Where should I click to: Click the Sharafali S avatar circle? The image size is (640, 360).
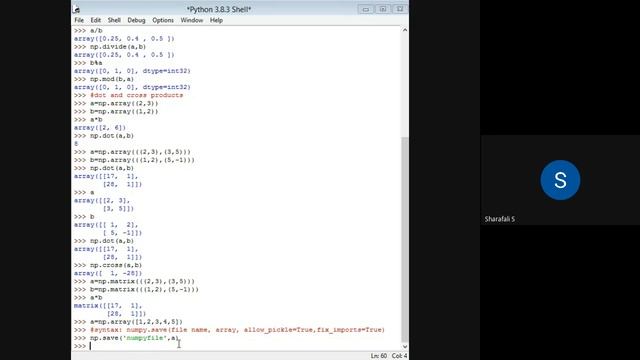point(560,180)
